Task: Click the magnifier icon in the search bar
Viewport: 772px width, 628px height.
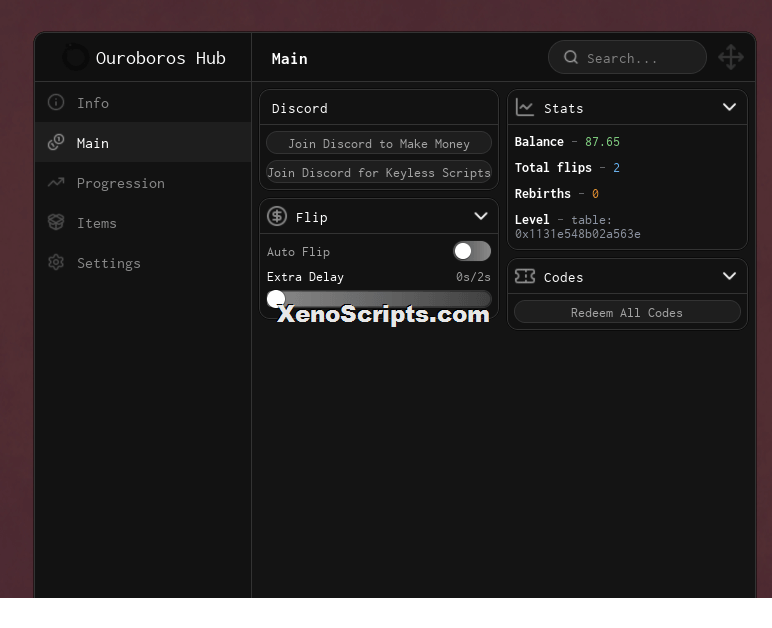Action: pyautogui.click(x=571, y=57)
